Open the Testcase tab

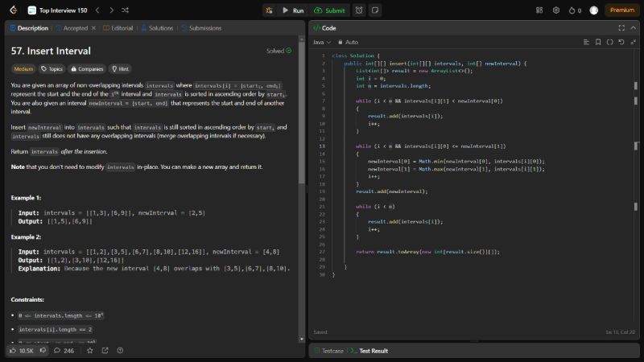click(x=329, y=351)
